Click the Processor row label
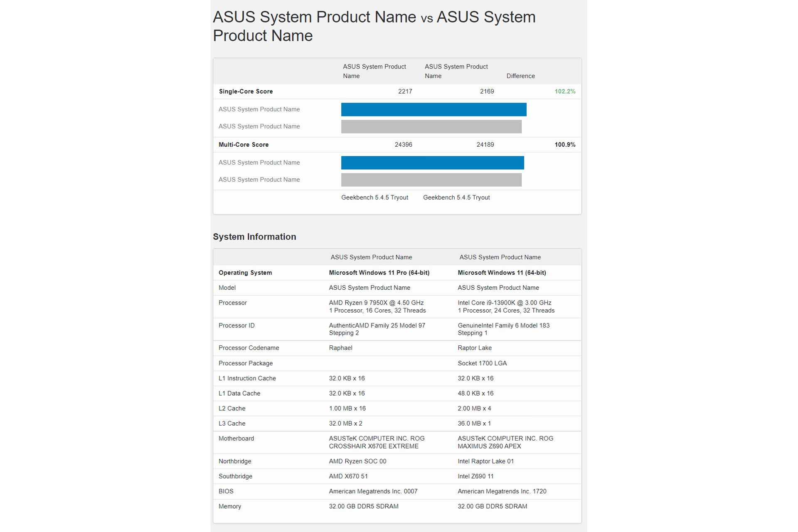Screen dimensions: 798x532 tap(232, 303)
